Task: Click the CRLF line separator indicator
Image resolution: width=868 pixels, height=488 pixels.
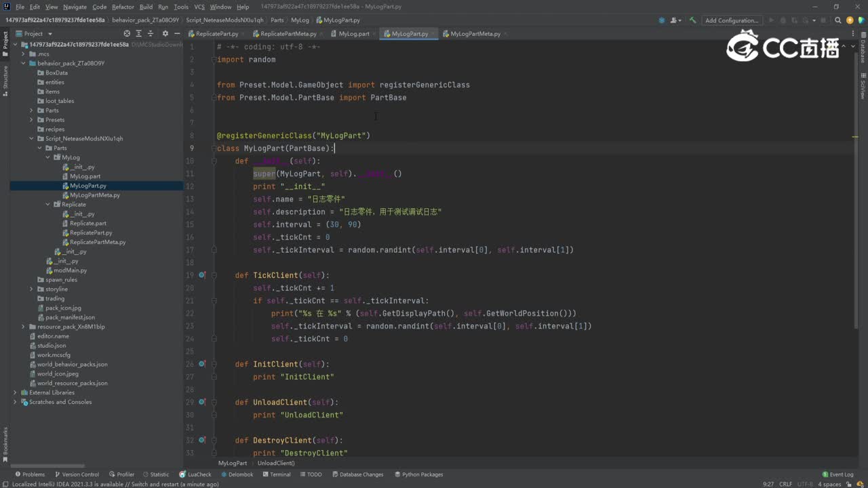Action: [x=785, y=484]
